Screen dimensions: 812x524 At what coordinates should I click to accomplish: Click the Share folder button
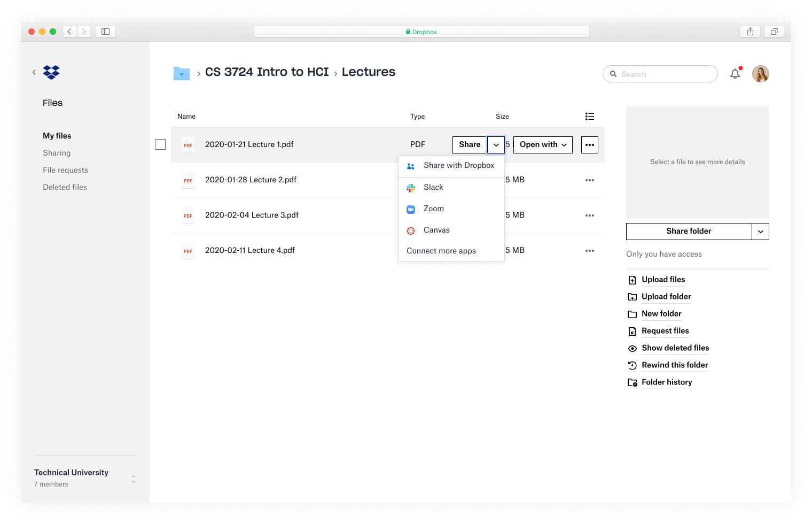point(689,232)
